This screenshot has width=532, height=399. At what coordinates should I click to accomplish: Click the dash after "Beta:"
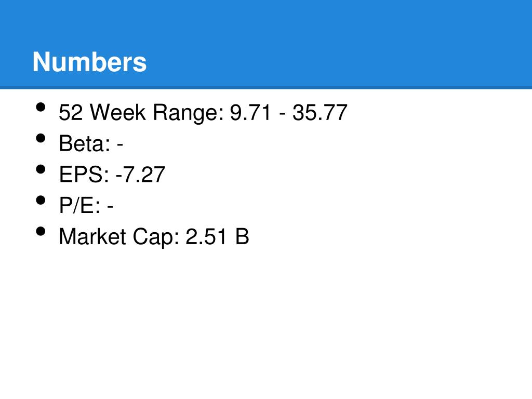(120, 145)
